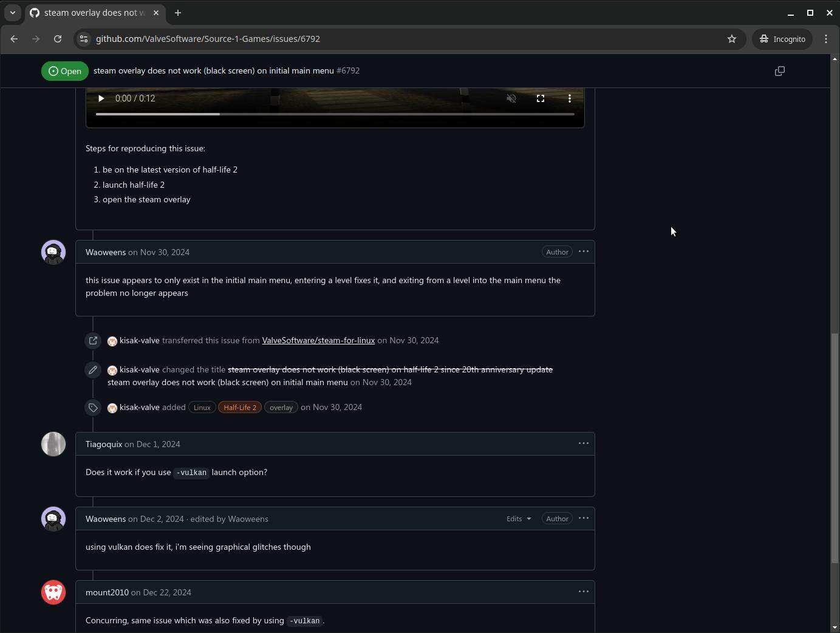Select the Half-Life 2 label
Image resolution: width=840 pixels, height=633 pixels.
pos(240,408)
